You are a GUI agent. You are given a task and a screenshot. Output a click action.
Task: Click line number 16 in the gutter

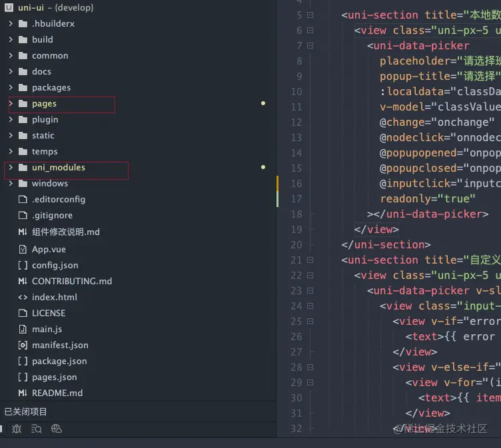coord(296,184)
